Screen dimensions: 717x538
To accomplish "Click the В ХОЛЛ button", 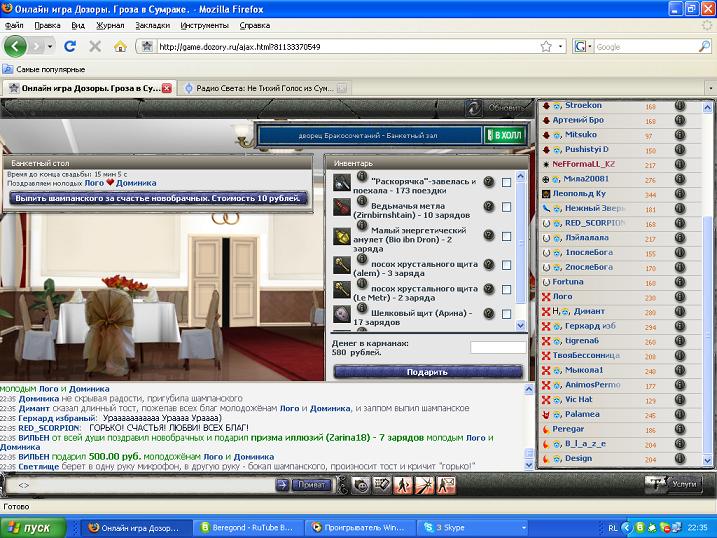I will tap(505, 135).
